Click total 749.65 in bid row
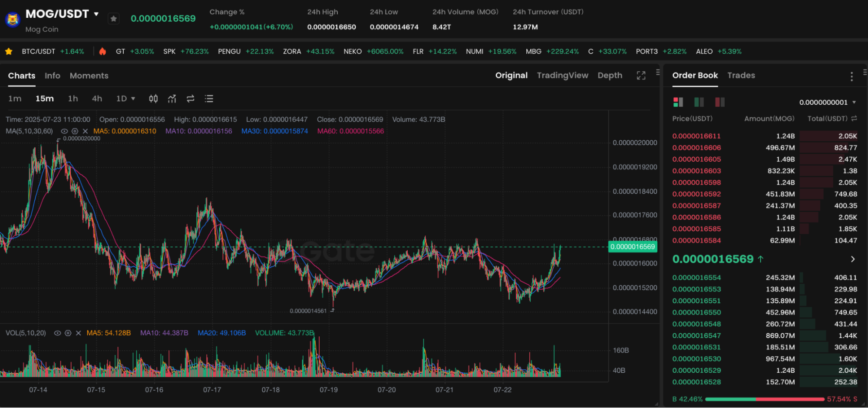Screen dimensions: 868x408 845,312
